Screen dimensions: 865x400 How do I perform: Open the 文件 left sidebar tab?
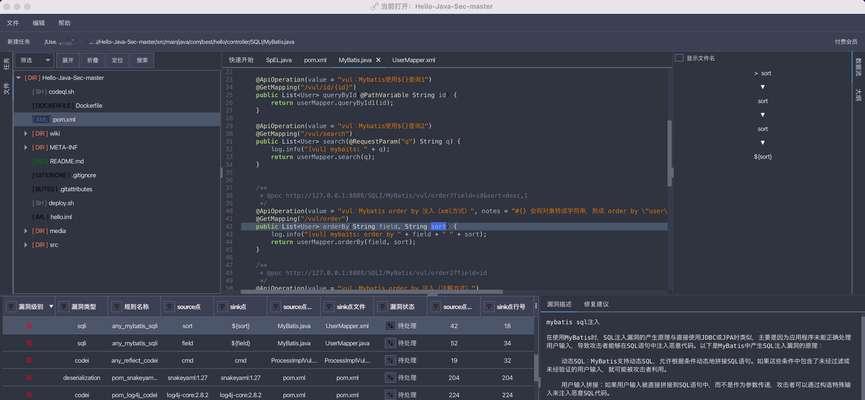(x=7, y=90)
